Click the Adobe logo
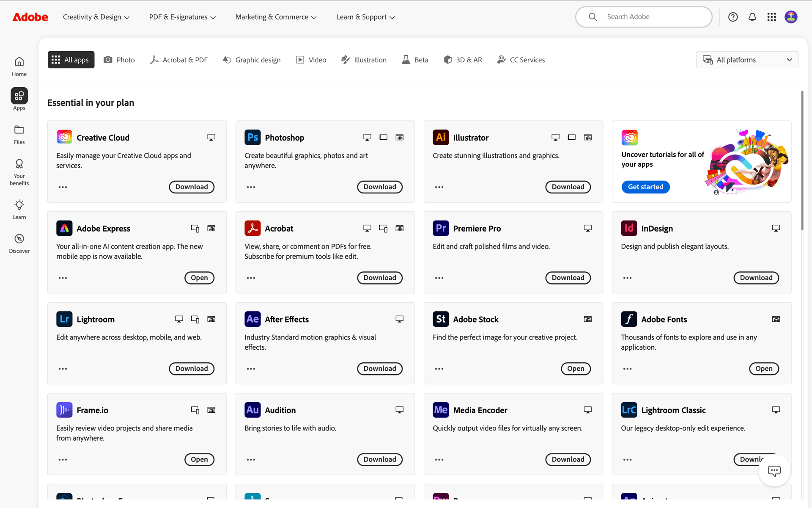 (30, 17)
